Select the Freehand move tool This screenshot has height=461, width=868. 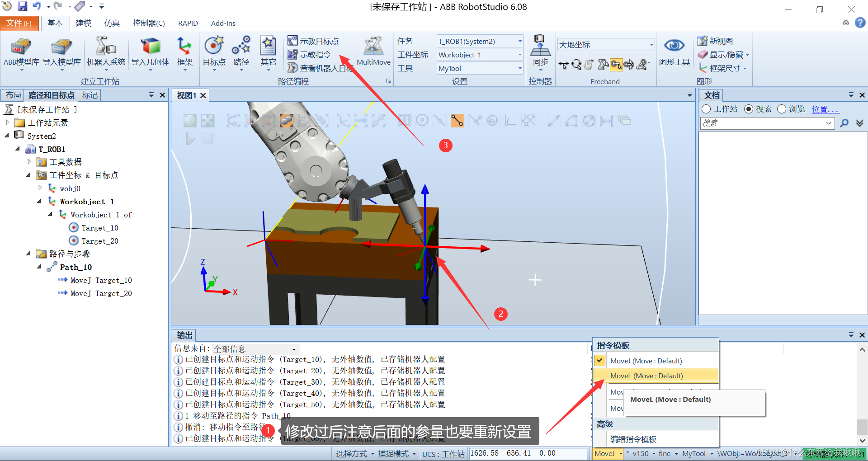click(x=563, y=65)
